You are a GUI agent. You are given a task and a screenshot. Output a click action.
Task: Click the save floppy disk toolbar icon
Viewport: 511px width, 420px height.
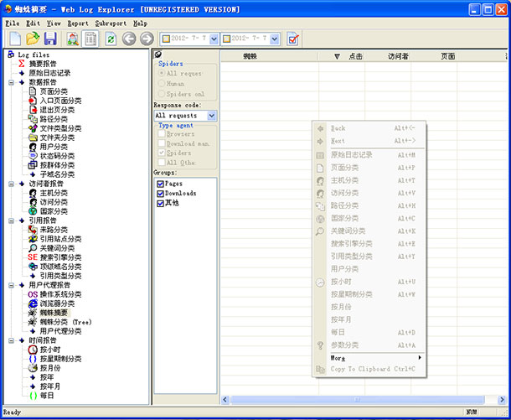point(50,39)
